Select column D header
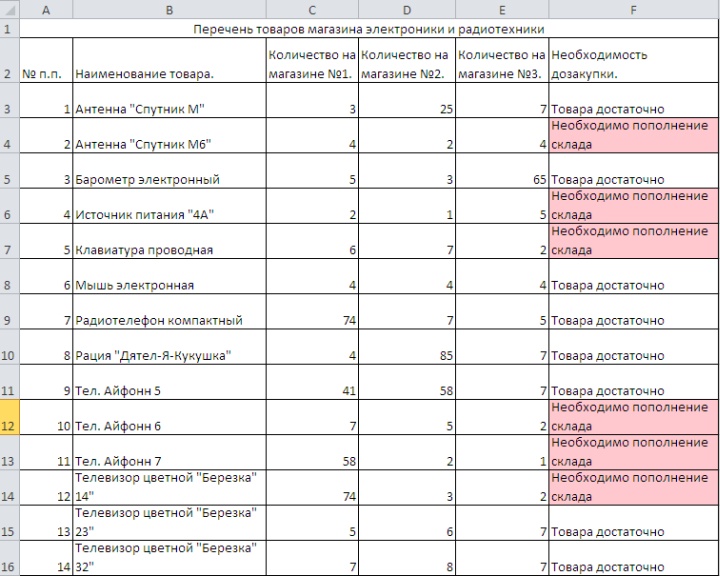The height and width of the screenshot is (576, 720). [x=407, y=10]
